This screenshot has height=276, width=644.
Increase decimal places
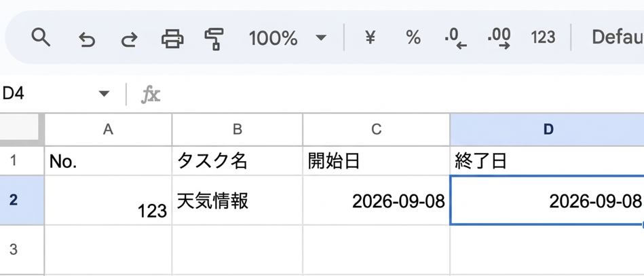[499, 39]
